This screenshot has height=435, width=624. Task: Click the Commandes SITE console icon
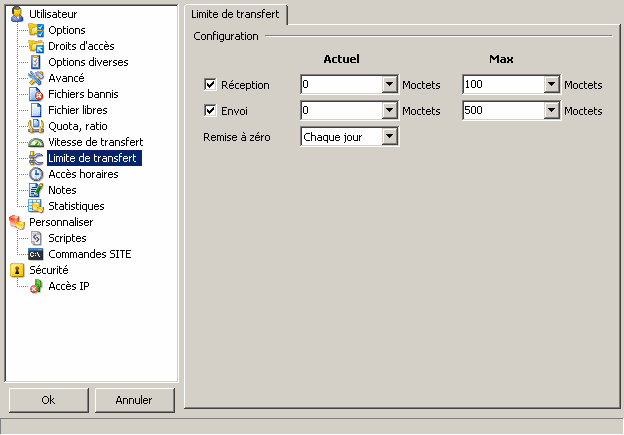(37, 254)
